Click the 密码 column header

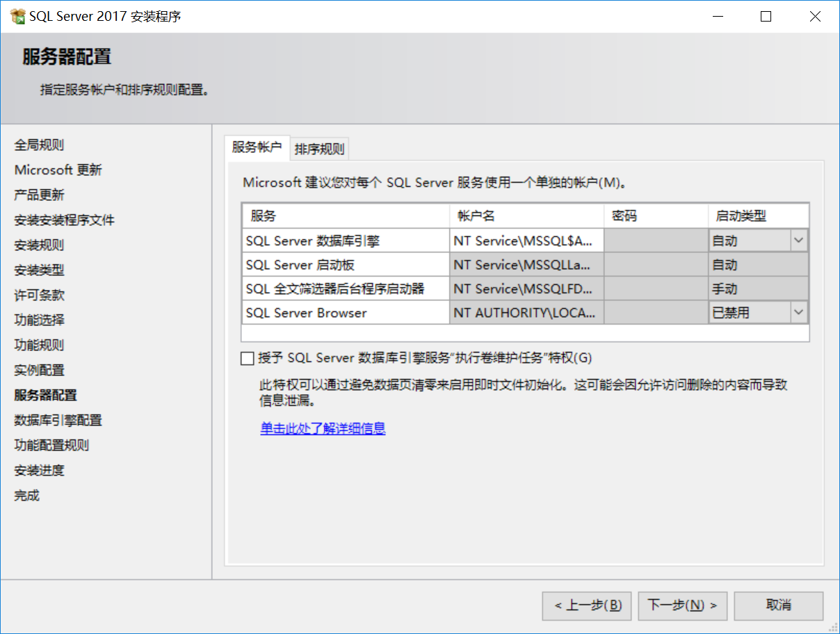tap(656, 216)
